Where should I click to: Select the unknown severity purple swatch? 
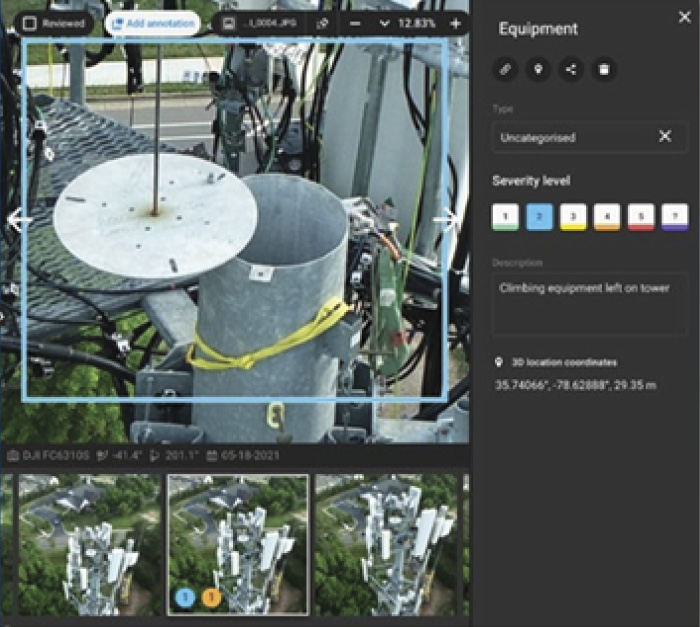tap(675, 217)
